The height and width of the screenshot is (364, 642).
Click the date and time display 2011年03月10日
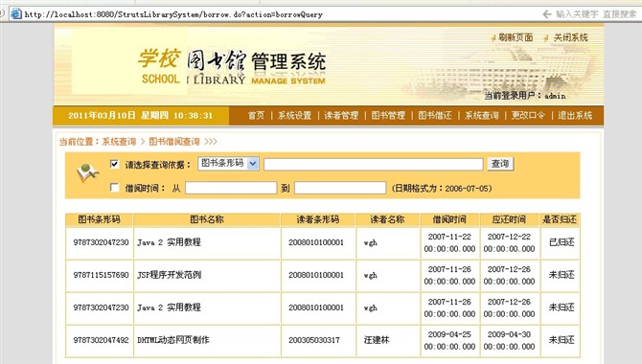141,116
